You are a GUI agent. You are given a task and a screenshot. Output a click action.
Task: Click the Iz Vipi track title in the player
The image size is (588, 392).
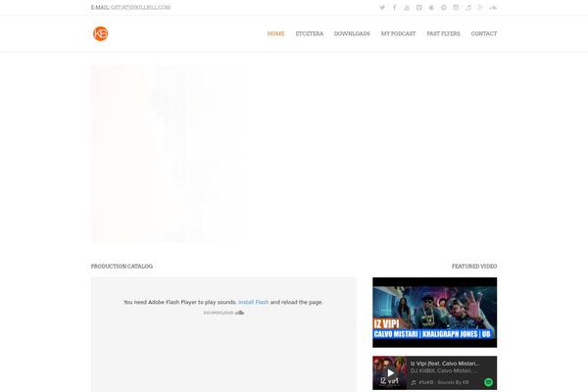(x=445, y=364)
